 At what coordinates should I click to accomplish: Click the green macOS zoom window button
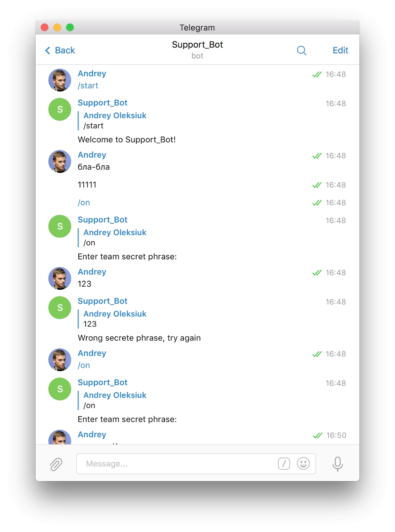point(70,27)
